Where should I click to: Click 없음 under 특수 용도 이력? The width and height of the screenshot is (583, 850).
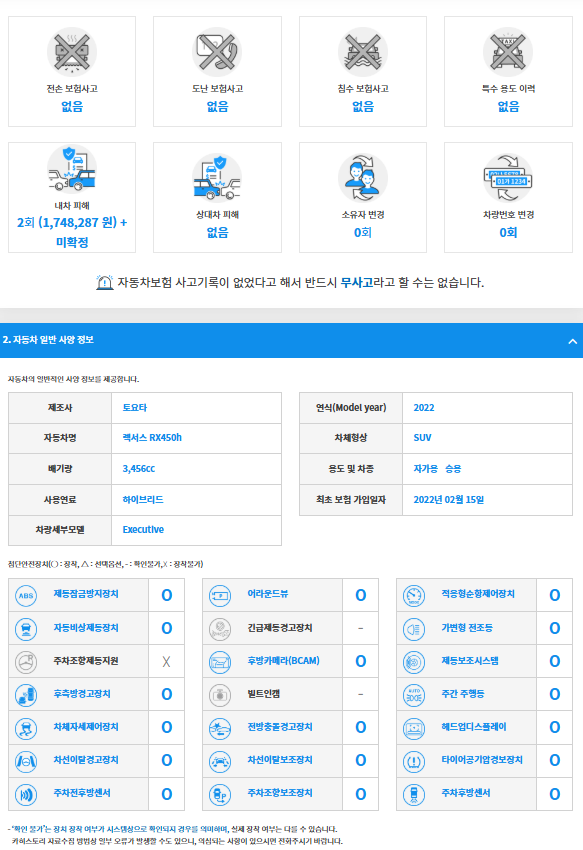click(x=508, y=107)
